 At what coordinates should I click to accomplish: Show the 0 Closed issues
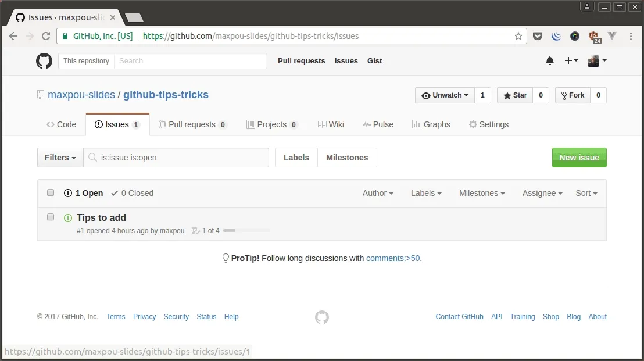pyautogui.click(x=133, y=193)
